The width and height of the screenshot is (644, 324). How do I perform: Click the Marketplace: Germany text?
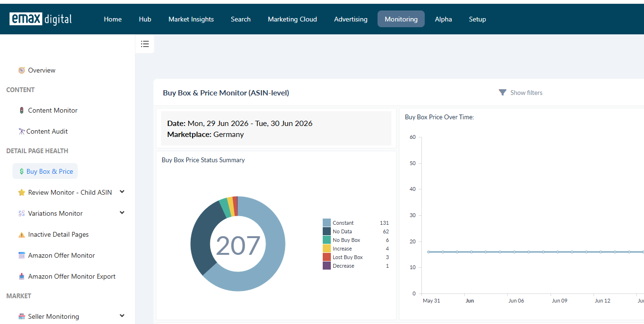coord(205,135)
